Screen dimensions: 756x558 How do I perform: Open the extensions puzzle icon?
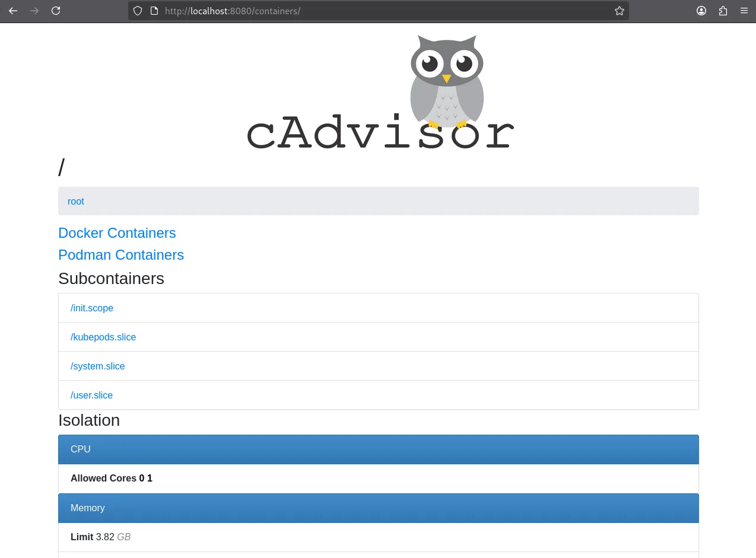[x=723, y=11]
